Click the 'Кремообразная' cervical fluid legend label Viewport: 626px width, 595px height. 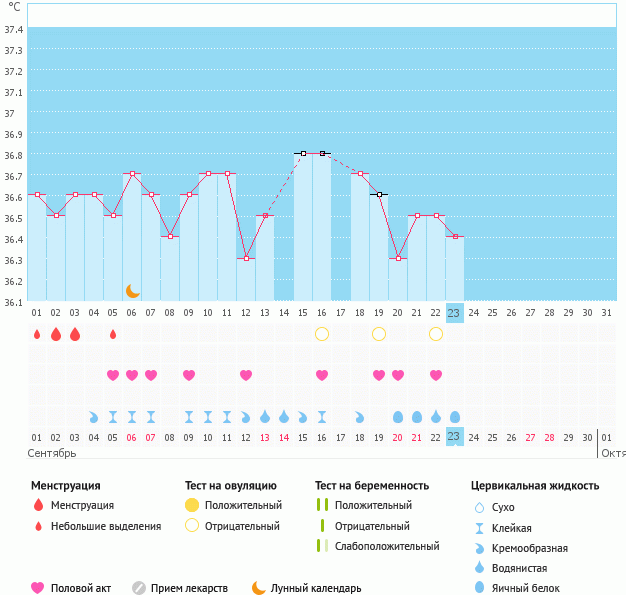point(537,548)
